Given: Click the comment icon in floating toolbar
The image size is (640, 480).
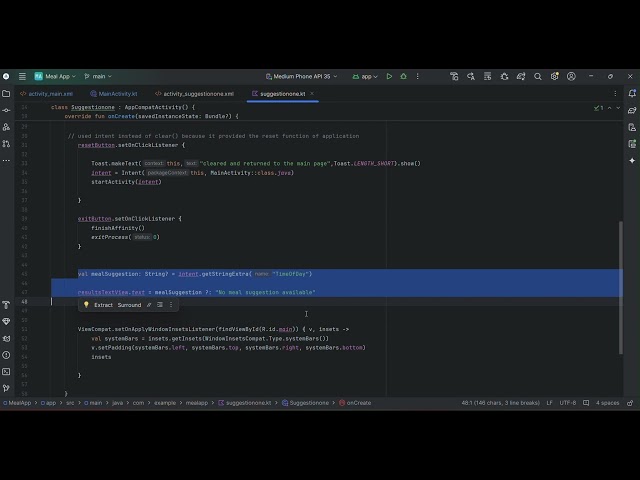Looking at the screenshot, I should tap(149, 305).
